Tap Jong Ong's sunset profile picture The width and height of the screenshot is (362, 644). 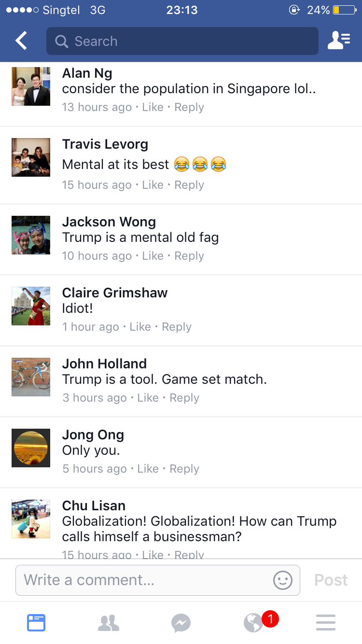pyautogui.click(x=31, y=448)
